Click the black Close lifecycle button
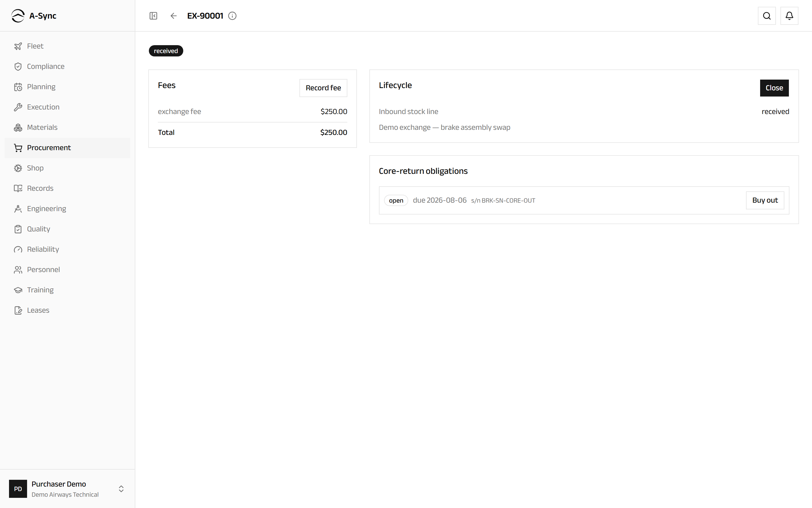This screenshot has height=508, width=812. coord(774,88)
